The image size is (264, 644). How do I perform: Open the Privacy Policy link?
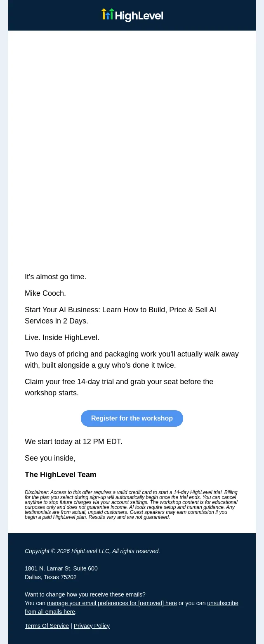(92, 626)
